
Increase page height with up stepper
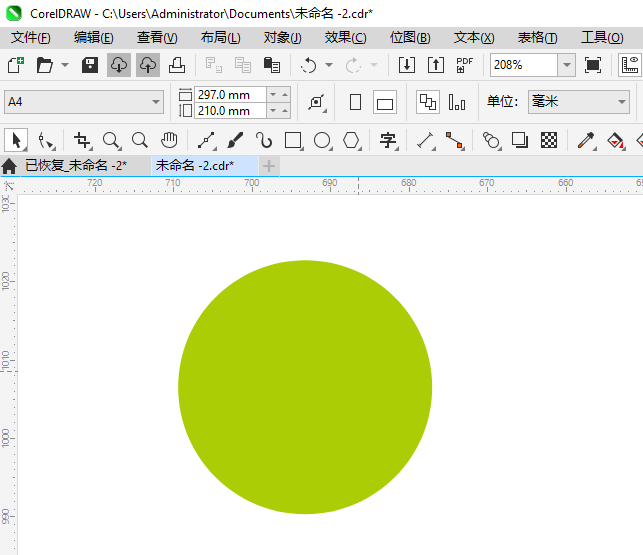pos(285,111)
